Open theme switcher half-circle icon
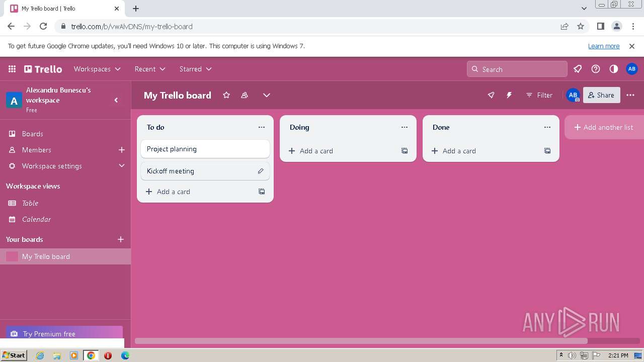The width and height of the screenshot is (644, 362). click(614, 69)
